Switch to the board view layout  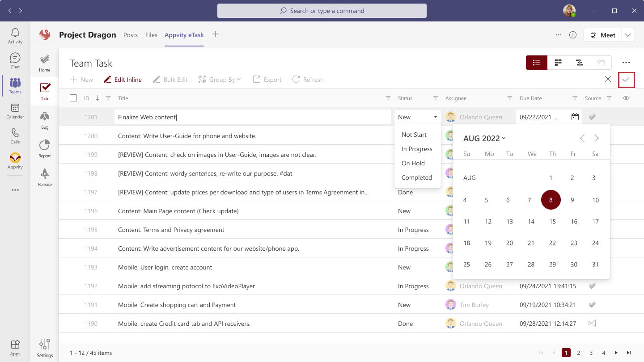pyautogui.click(x=558, y=63)
